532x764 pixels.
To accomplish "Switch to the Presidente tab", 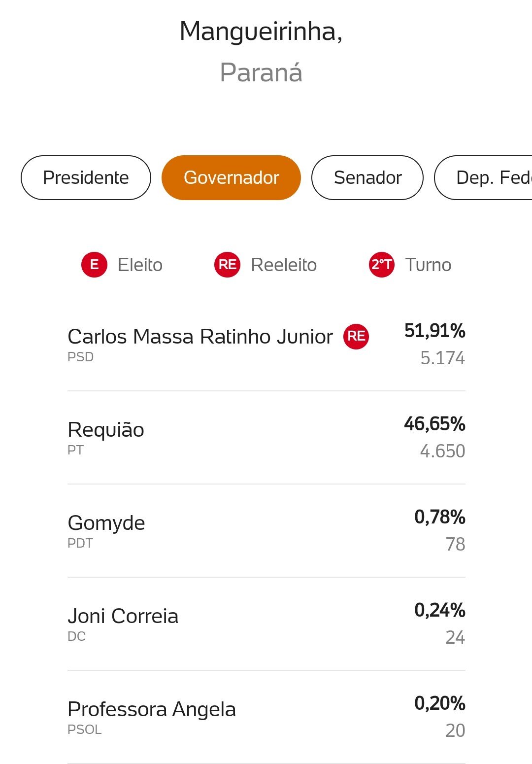I will (x=86, y=178).
